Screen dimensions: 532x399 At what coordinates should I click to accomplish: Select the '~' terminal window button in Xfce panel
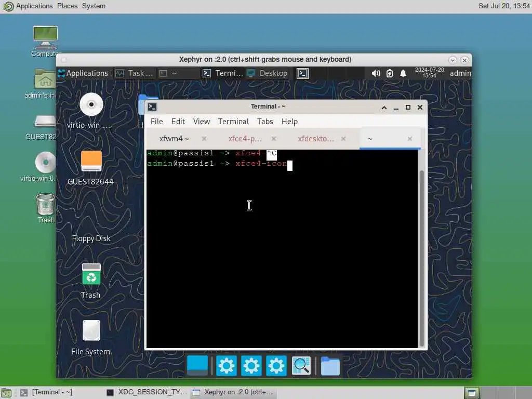(x=178, y=73)
